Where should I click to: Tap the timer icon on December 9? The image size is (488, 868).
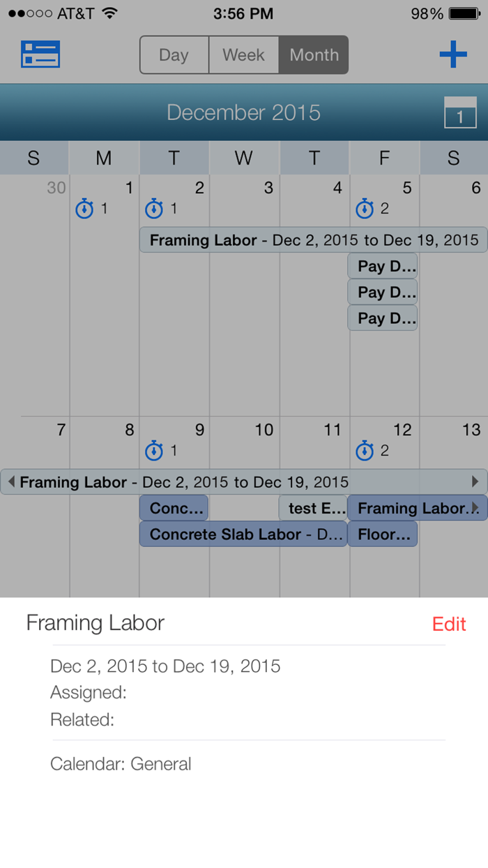153,451
